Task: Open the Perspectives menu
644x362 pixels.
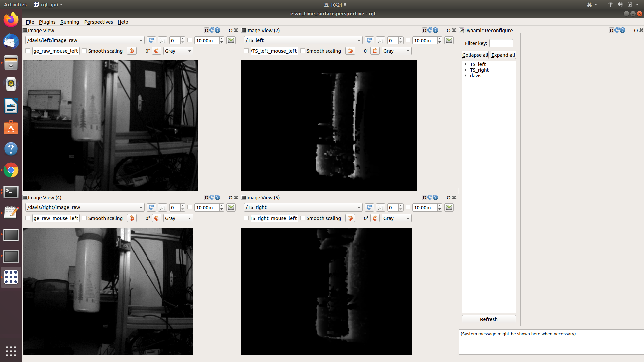Action: click(x=98, y=22)
